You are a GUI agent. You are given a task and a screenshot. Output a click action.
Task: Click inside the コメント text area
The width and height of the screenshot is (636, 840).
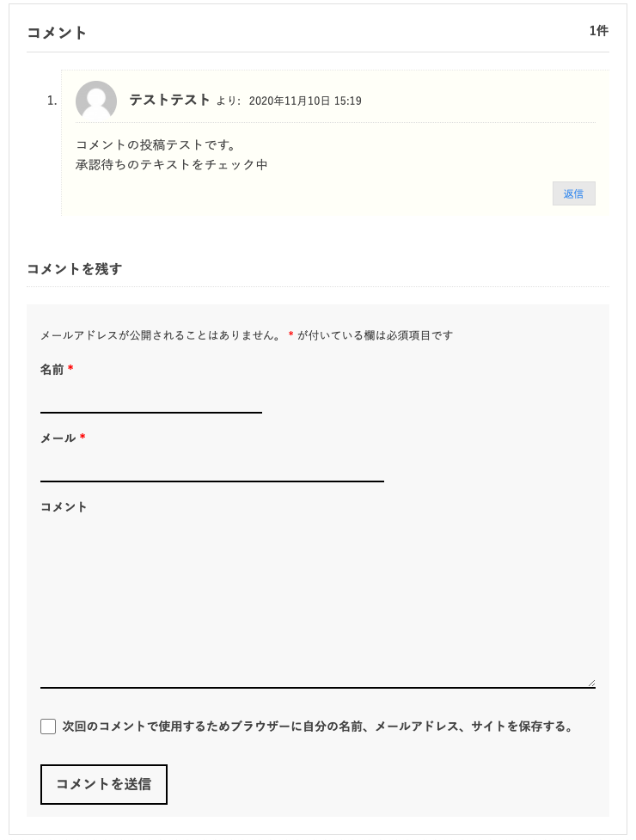click(317, 602)
